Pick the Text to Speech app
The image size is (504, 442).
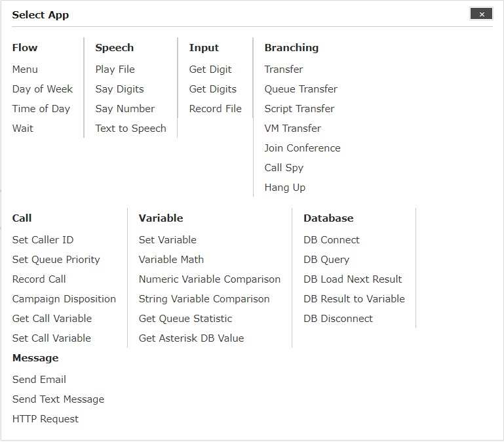pos(130,129)
